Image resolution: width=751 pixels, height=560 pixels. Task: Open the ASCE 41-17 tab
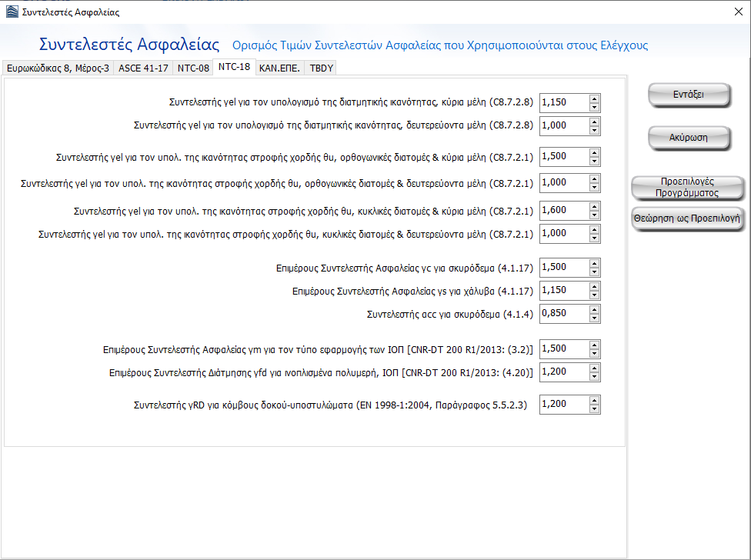point(143,68)
